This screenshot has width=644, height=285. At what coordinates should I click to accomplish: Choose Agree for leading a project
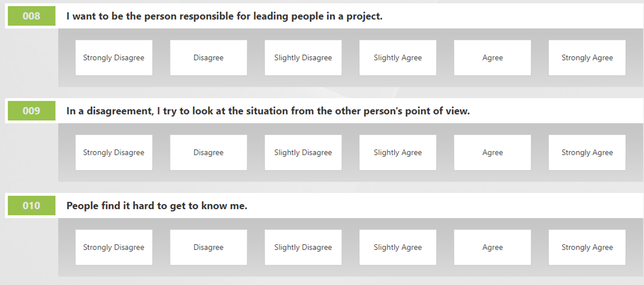click(492, 57)
